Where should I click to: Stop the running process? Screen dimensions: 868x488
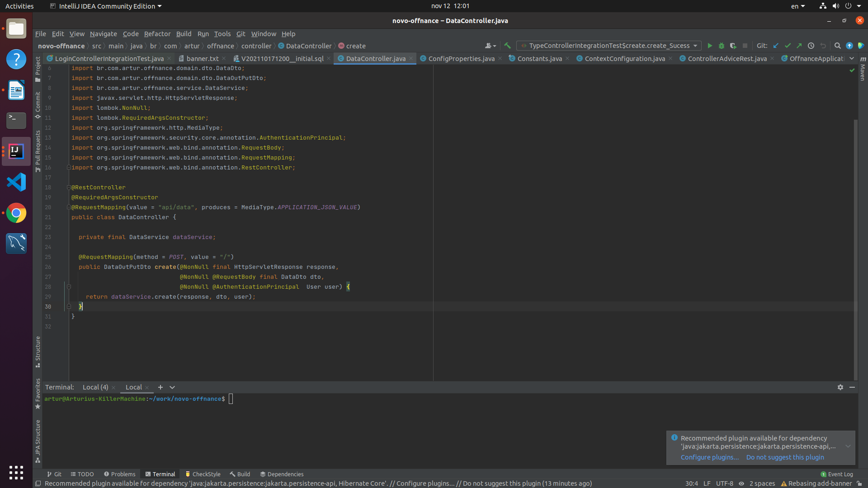(x=745, y=46)
